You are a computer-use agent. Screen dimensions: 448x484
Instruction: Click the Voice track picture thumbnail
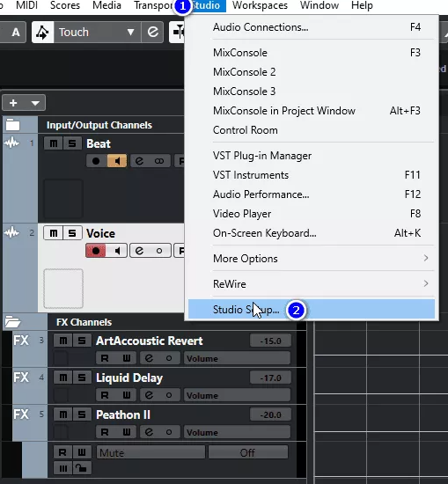[x=63, y=289]
